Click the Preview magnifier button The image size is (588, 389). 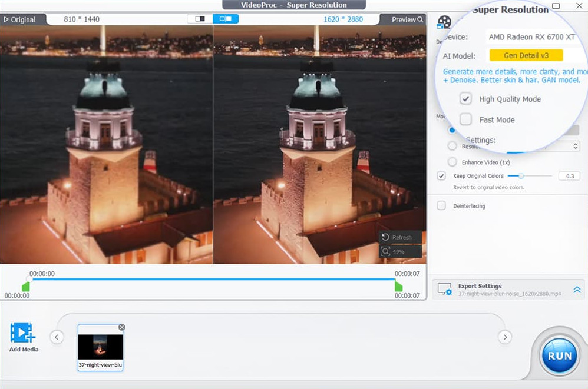point(407,19)
